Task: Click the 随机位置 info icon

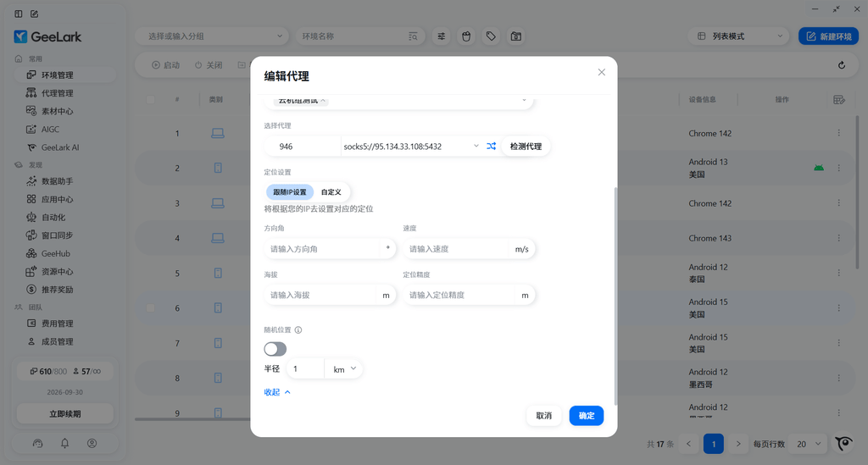Action: [298, 330]
